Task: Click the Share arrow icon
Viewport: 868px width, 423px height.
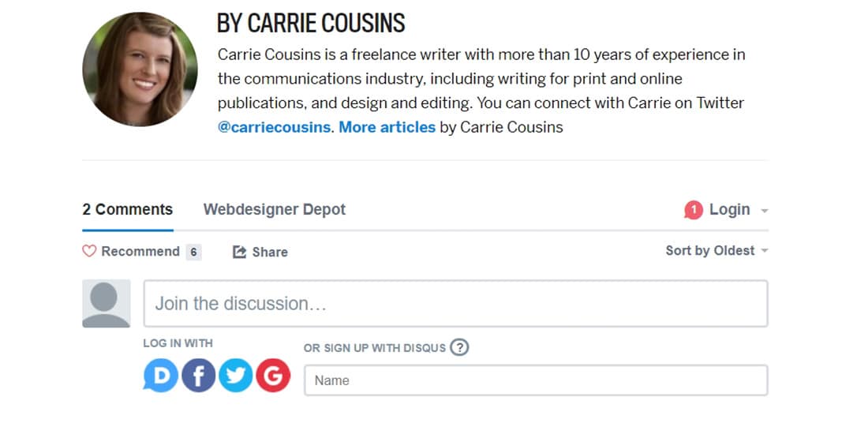Action: 239,252
